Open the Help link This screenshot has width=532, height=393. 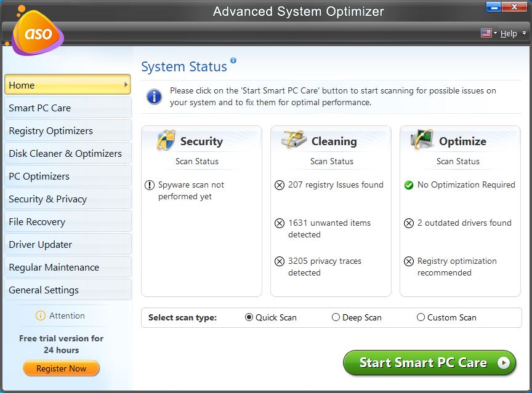509,33
